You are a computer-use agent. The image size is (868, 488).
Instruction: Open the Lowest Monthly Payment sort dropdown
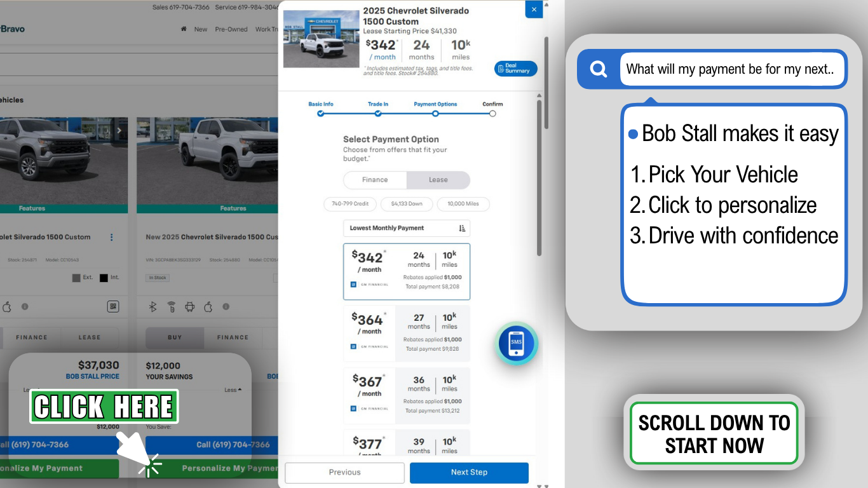(406, 228)
